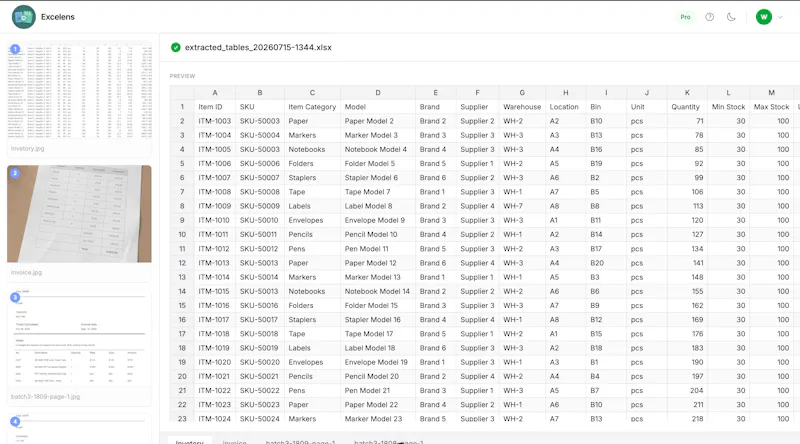This screenshot has height=444, width=800.
Task: Open the help question-mark icon
Action: coord(709,17)
